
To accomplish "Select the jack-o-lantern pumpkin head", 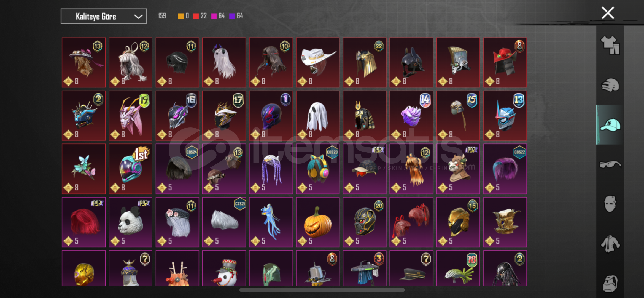I will pos(318,222).
